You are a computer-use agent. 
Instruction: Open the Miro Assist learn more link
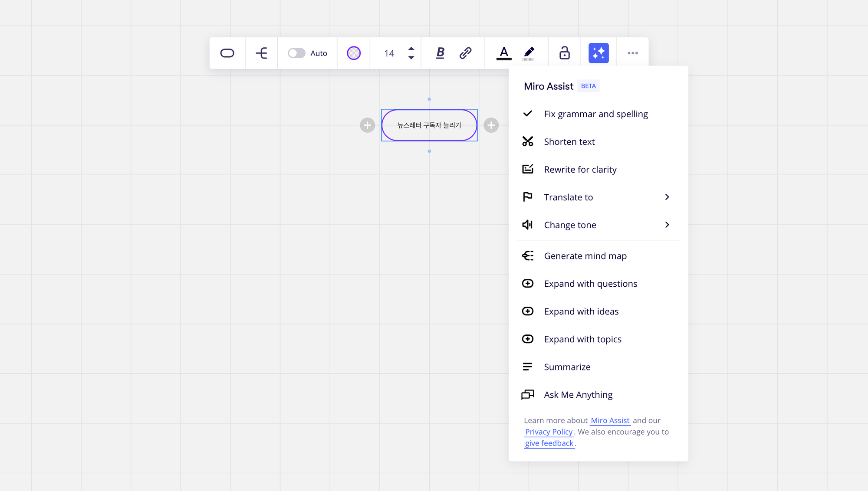(610, 420)
